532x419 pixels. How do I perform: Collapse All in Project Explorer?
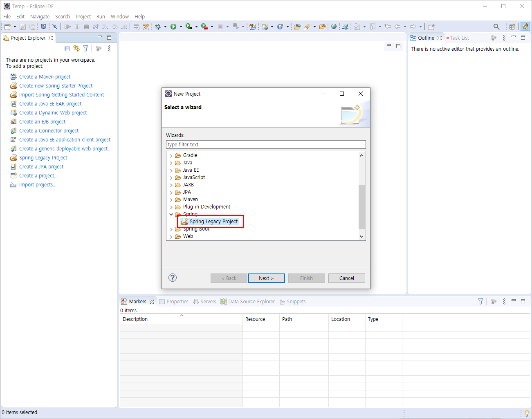67,48
